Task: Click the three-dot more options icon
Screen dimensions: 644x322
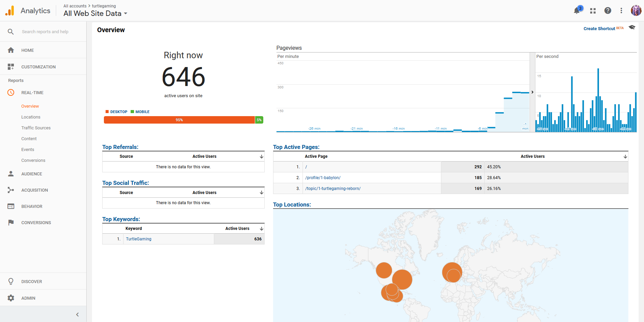Action: pyautogui.click(x=621, y=11)
